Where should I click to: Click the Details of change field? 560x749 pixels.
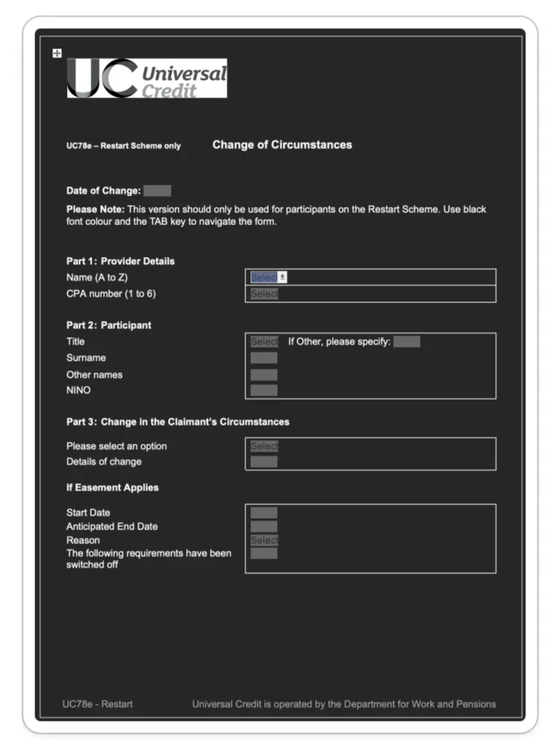pyautogui.click(x=263, y=461)
